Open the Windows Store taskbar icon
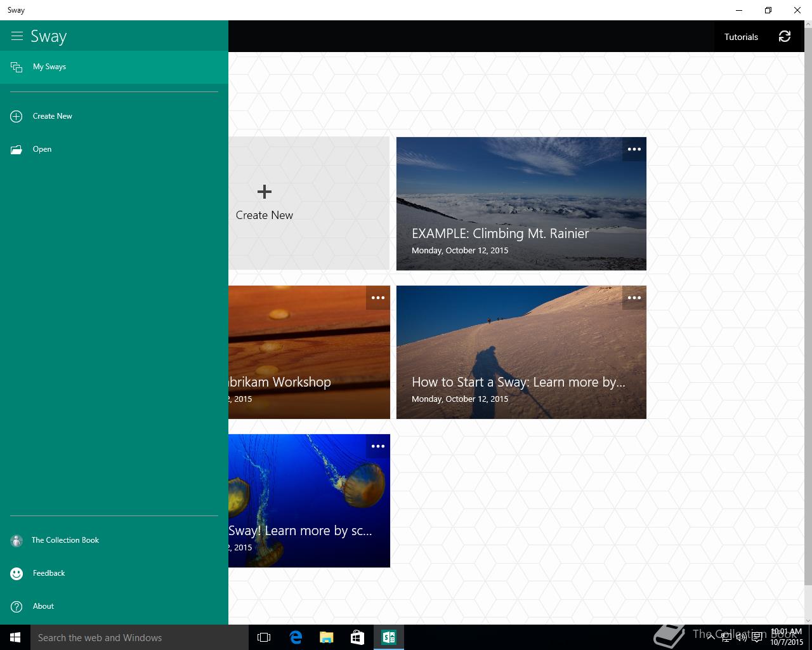 point(357,637)
